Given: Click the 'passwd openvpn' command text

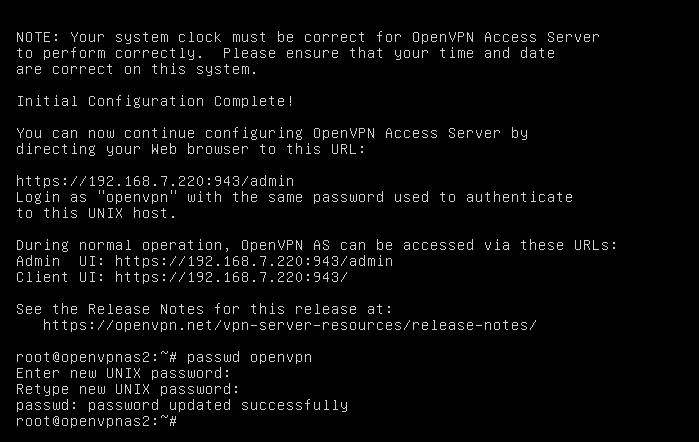Looking at the screenshot, I should (249, 357).
